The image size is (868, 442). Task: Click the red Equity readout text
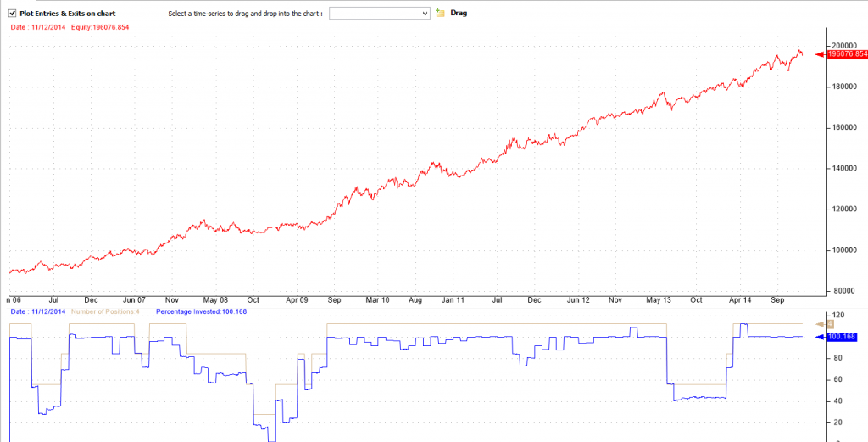pyautogui.click(x=93, y=26)
